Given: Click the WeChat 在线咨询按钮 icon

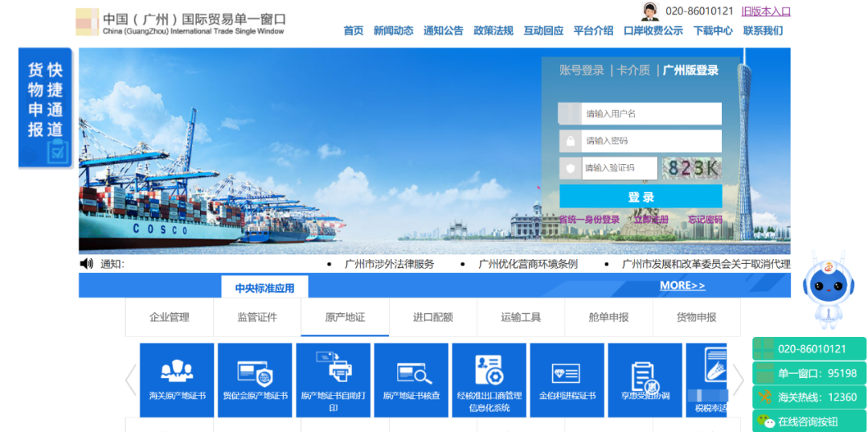Looking at the screenshot, I should 766,422.
